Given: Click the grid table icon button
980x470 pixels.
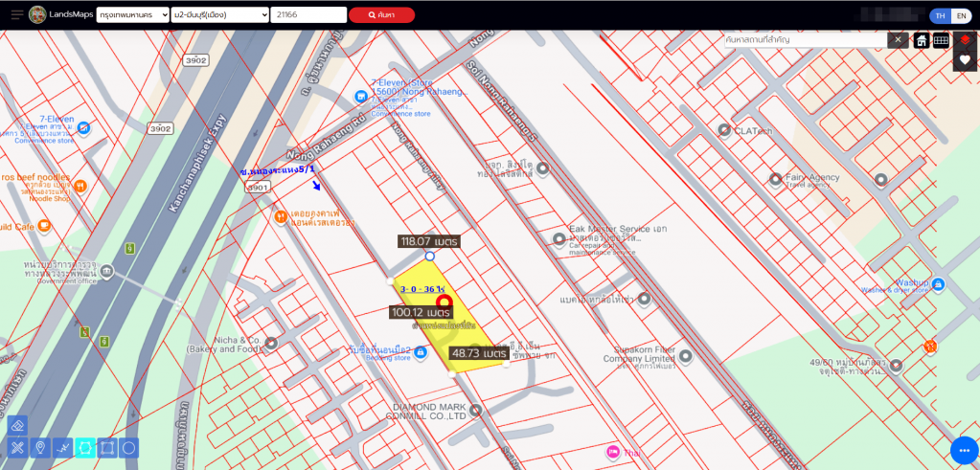Looking at the screenshot, I should (x=941, y=40).
